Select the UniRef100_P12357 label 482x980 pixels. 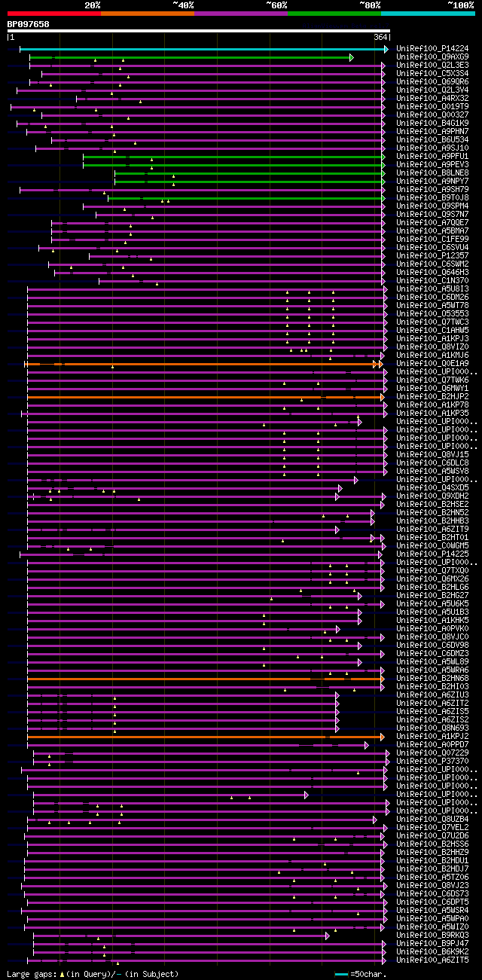432,256
